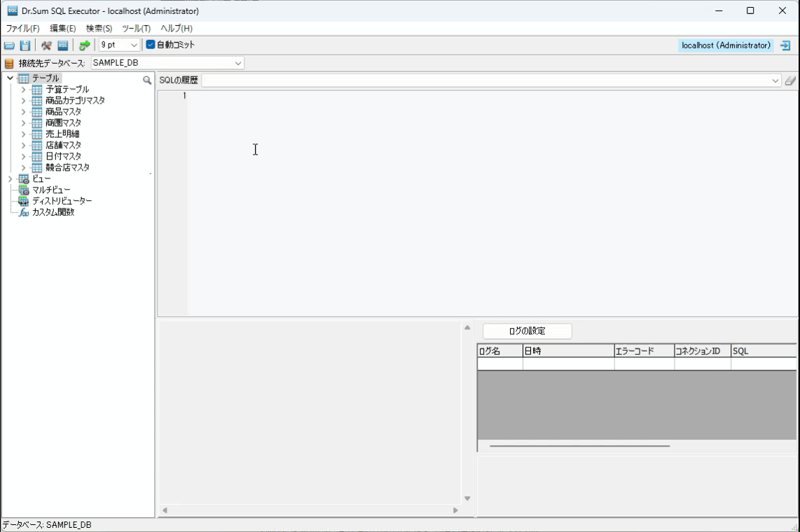
Task: Click the log table horizontal scrollbar
Action: tap(579, 445)
